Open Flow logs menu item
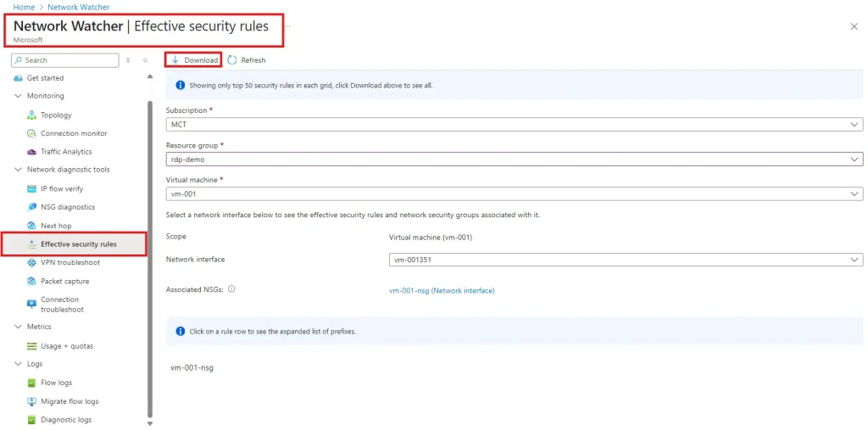Screen dimensions: 868x431 pos(56,383)
